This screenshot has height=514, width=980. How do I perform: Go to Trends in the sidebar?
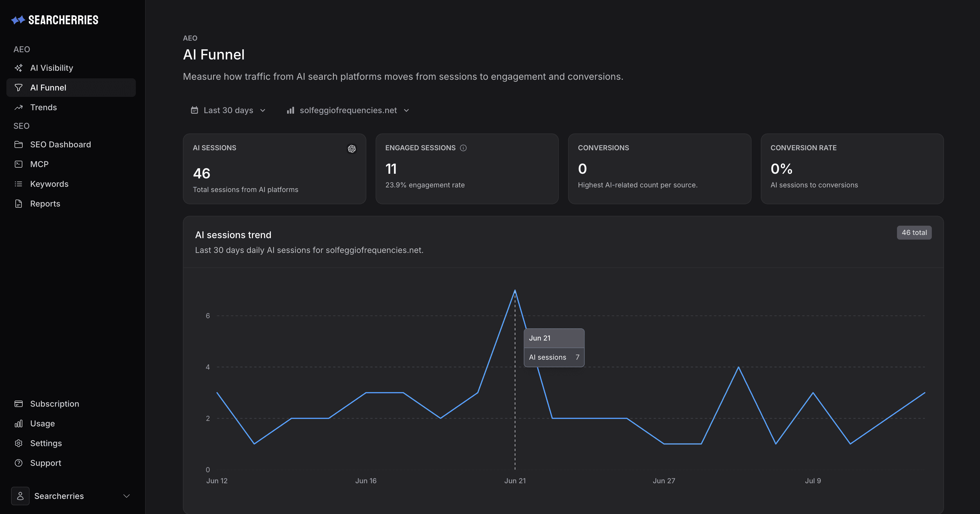click(71, 108)
